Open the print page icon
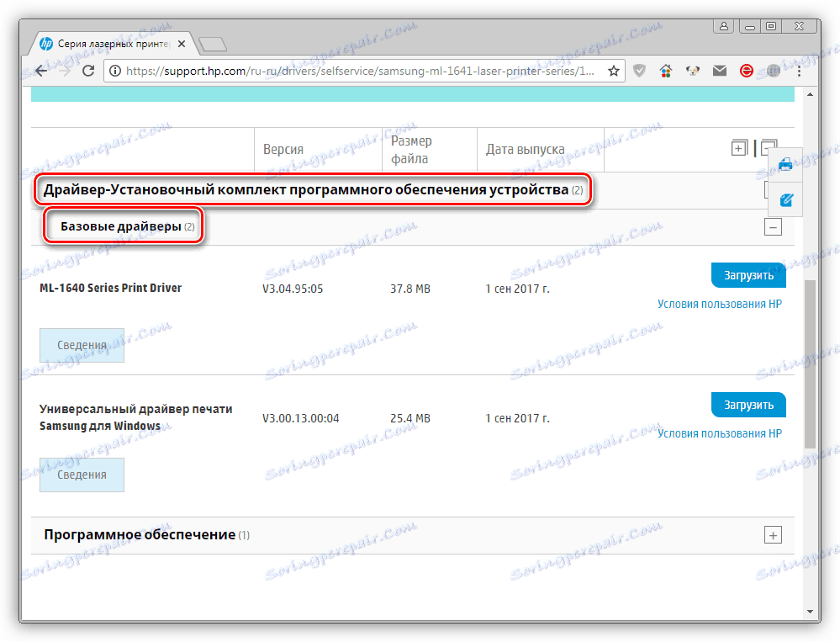840x642 pixels. click(784, 164)
